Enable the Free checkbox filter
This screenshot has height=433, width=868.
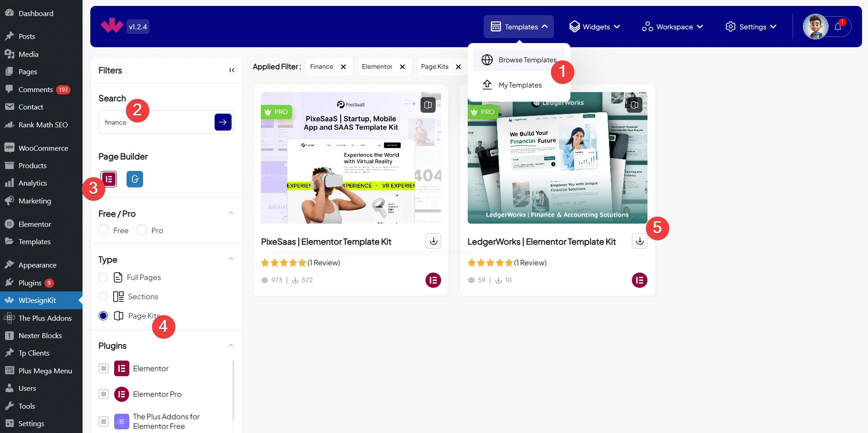pos(104,230)
